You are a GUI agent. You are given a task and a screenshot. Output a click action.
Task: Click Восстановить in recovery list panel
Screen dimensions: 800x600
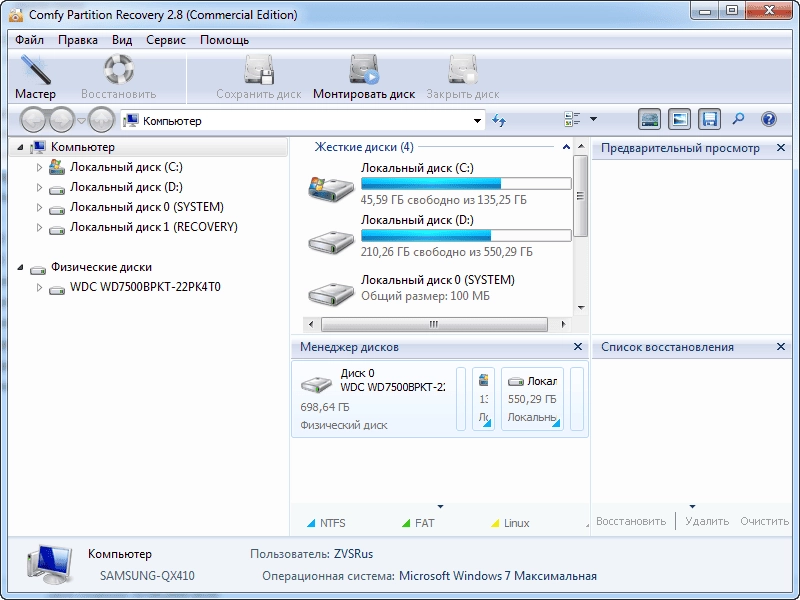(631, 521)
